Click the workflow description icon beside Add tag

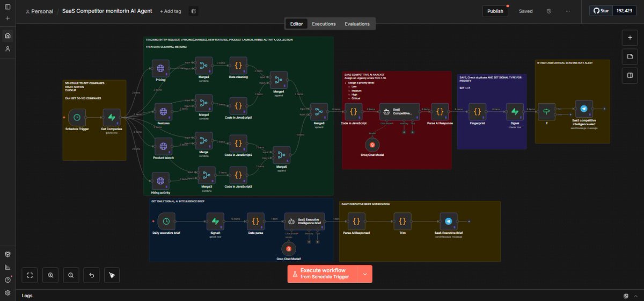tap(194, 11)
